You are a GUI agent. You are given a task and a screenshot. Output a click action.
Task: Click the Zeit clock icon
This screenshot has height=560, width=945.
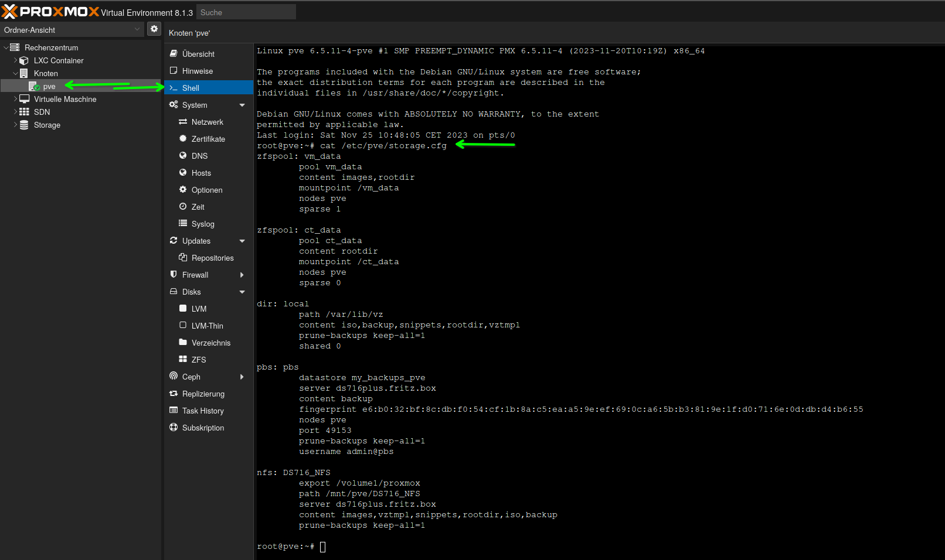point(183,207)
